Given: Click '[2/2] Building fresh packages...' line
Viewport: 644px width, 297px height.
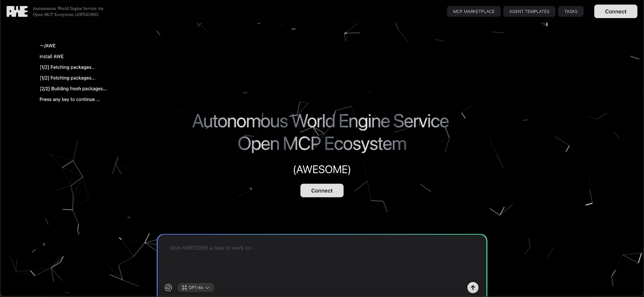Looking at the screenshot, I should pos(73,89).
